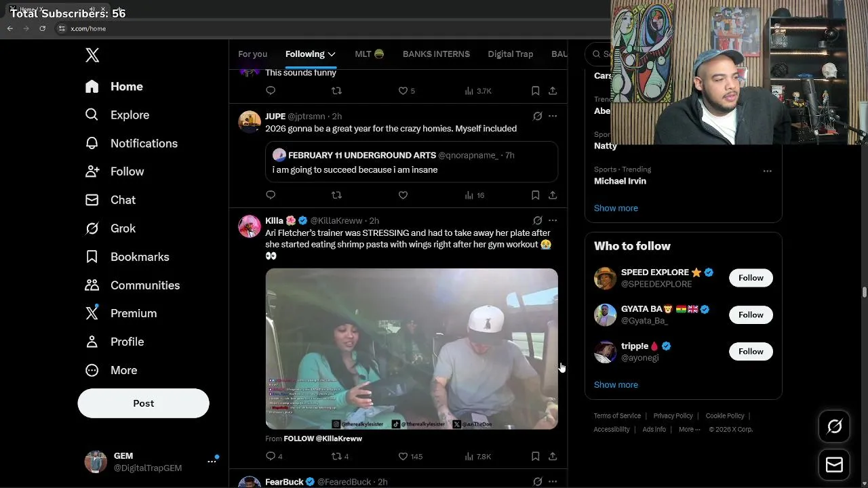Open the @jptrsmn handle
Viewport: 868px width, 488px height.
click(x=307, y=117)
